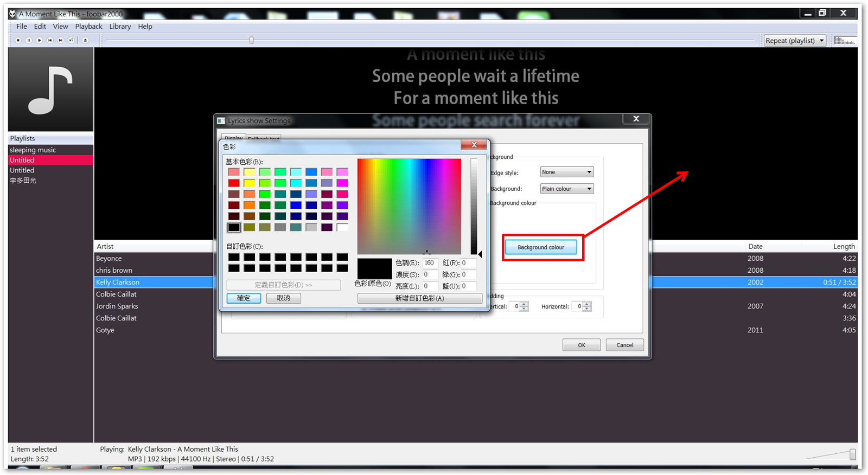Click the Vertical padding stepper
The image size is (868, 475).
click(x=524, y=306)
